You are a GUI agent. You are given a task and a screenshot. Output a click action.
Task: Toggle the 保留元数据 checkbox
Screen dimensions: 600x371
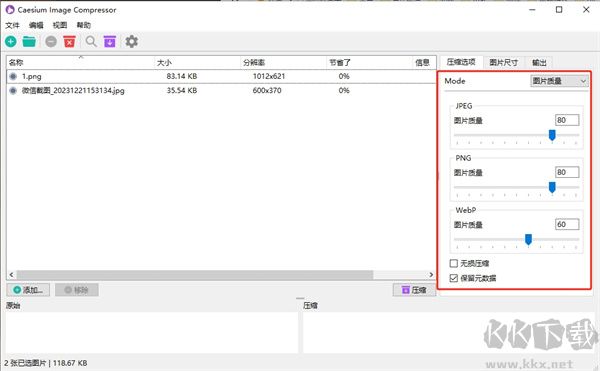tap(454, 278)
